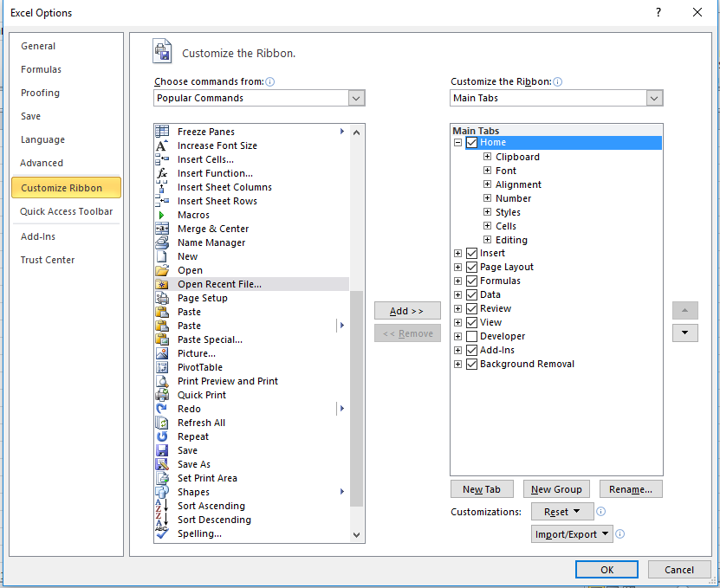Collapse the Home tab tree node
720x588 pixels.
(457, 142)
